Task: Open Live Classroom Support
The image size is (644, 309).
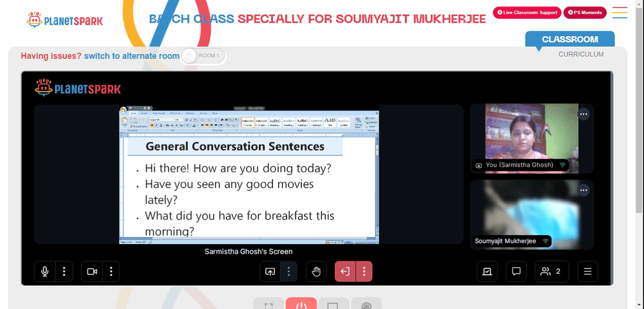Action: 527,12
